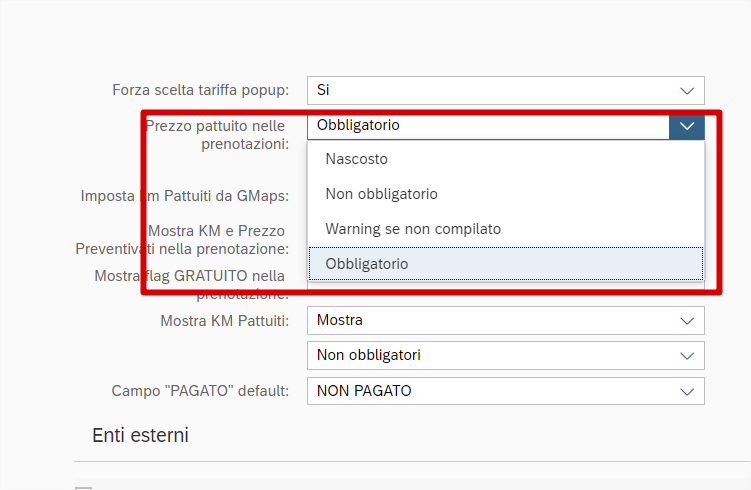Image resolution: width=751 pixels, height=490 pixels.
Task: Open the Mostra KM Pattuiti chevron arrow
Action: click(687, 321)
